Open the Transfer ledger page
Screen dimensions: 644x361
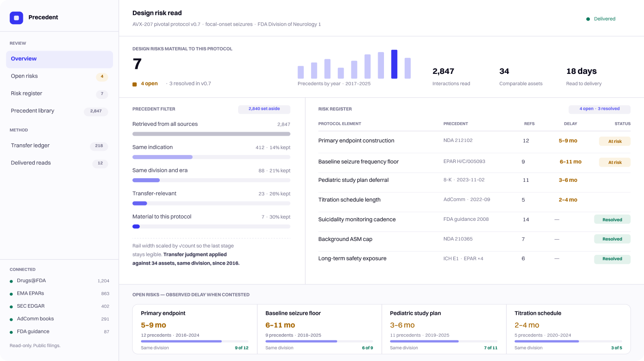click(x=60, y=146)
